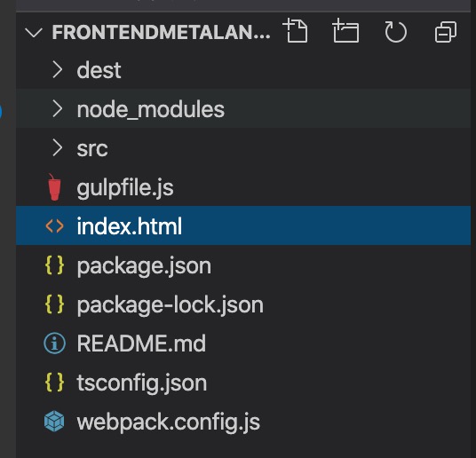Screen dimensions: 476x458
Task: Click the info icon beside README.md
Action: click(55, 343)
